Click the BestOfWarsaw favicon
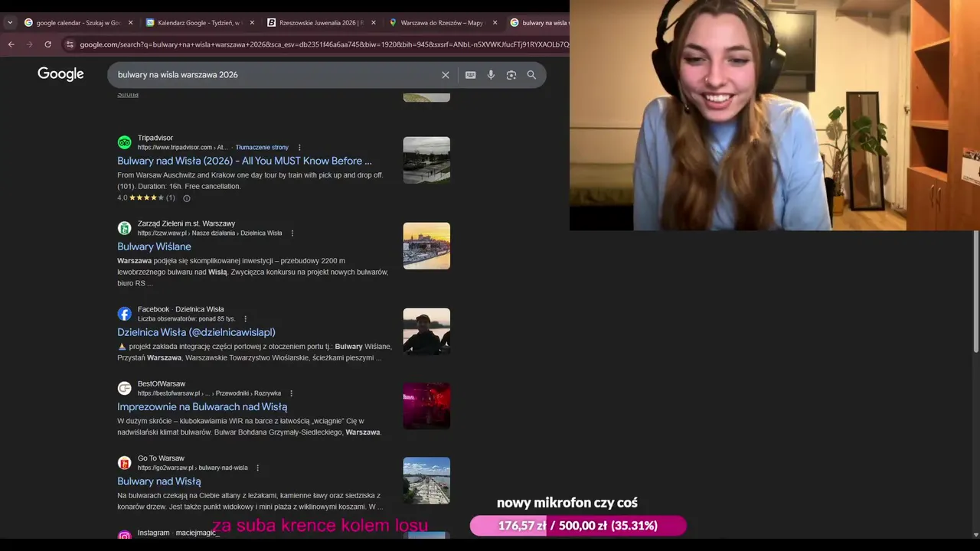 [x=124, y=388]
